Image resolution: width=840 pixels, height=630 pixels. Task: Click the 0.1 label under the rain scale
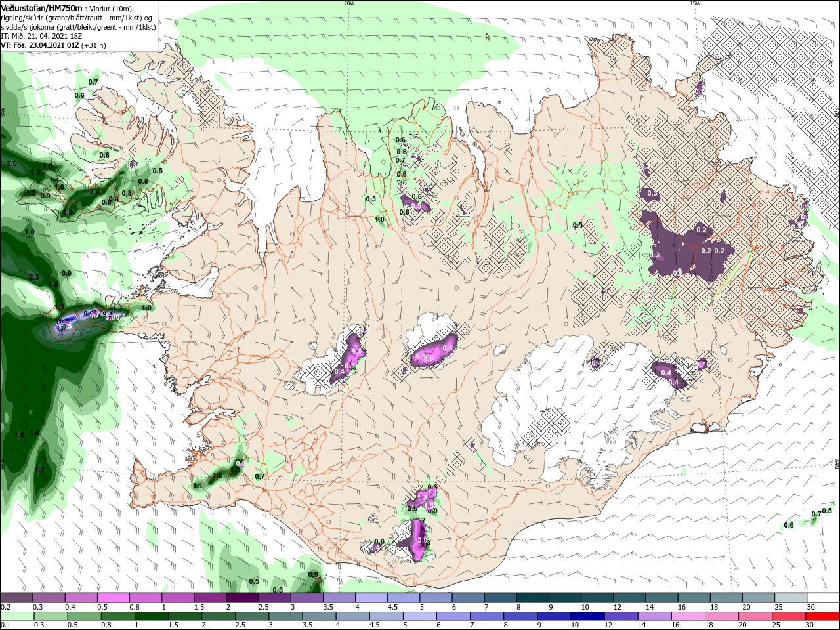(x=5, y=625)
